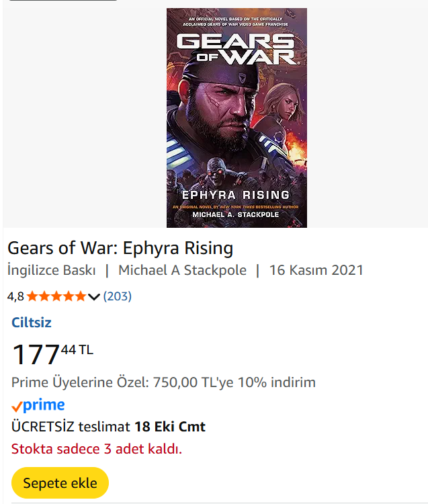This screenshot has width=428, height=504.
Task: Click the 177,44 TL price
Action: (x=53, y=353)
